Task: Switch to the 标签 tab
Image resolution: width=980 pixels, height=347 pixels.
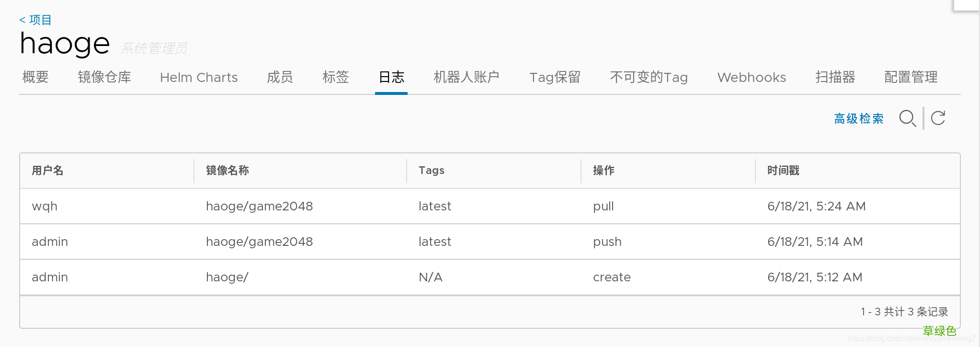Action: click(x=335, y=77)
